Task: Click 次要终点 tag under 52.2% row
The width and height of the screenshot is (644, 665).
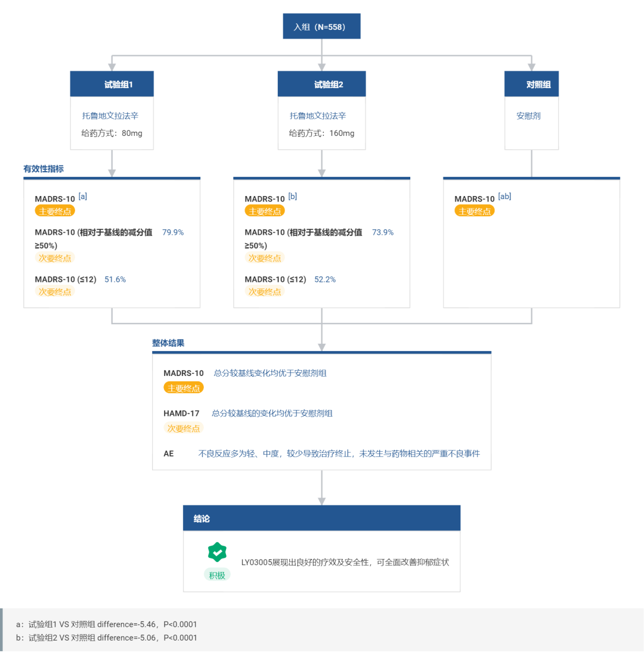Action: (265, 291)
